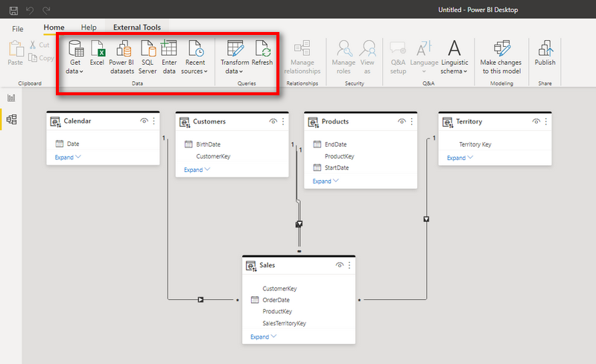Viewport: 596px width, 364px height.
Task: Select the Home ribbon tab
Action: click(54, 28)
